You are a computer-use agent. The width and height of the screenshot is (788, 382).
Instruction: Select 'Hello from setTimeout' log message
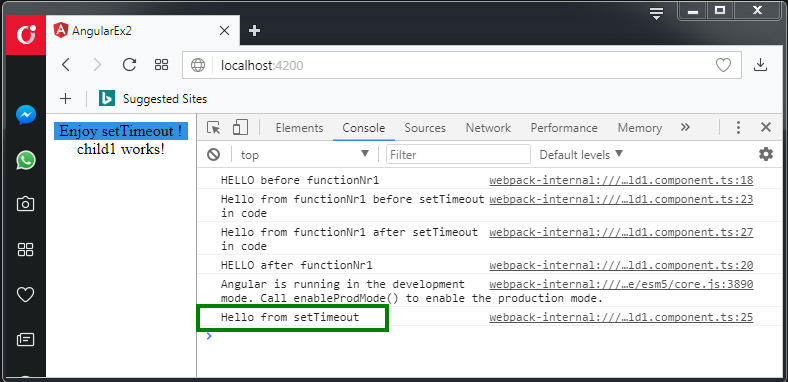[x=290, y=318]
